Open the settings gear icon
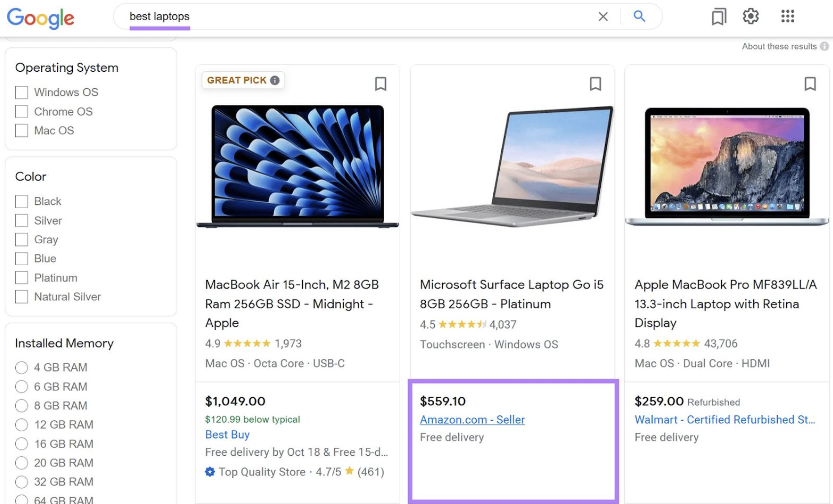This screenshot has width=833, height=504. [x=750, y=16]
